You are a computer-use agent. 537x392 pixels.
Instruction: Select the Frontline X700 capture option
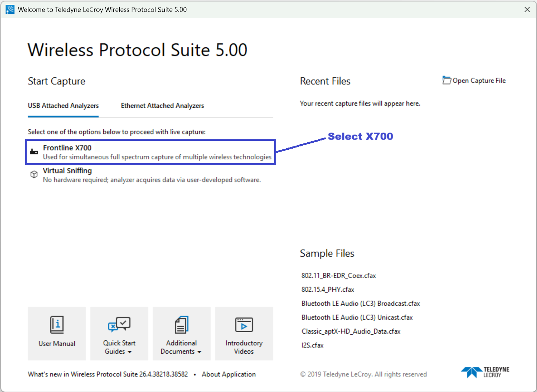tap(151, 152)
